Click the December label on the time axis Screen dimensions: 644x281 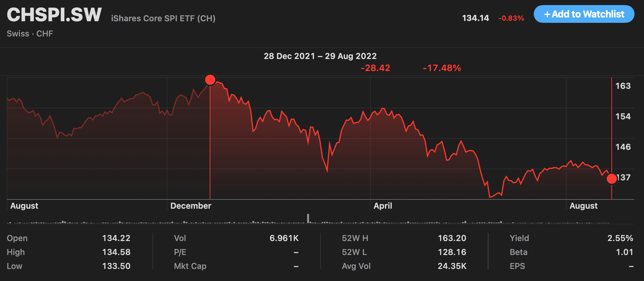coord(191,206)
